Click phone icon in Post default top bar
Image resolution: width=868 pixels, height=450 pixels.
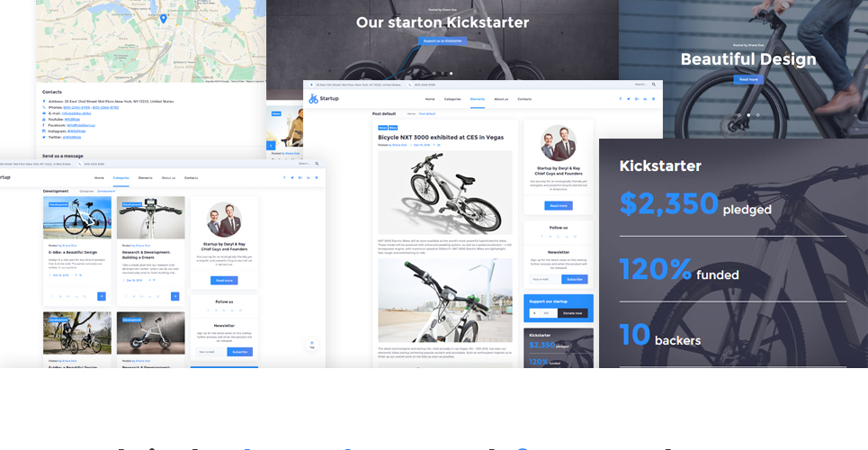409,85
